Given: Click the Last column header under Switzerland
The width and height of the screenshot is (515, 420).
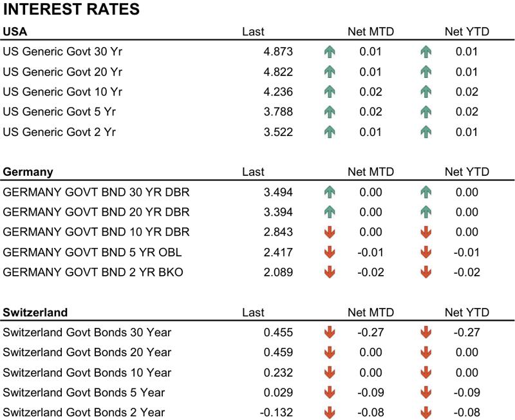Looking at the screenshot, I should click(253, 312).
